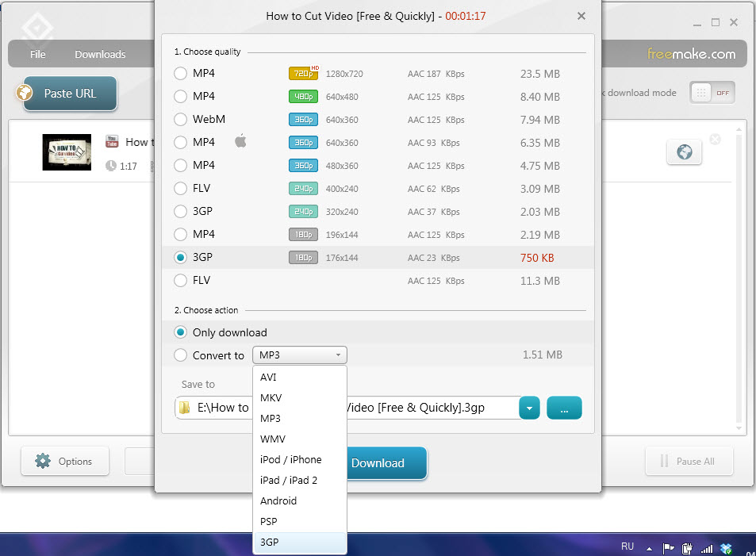Viewport: 756px width, 556px height.
Task: Close the quality dialog
Action: click(x=581, y=16)
